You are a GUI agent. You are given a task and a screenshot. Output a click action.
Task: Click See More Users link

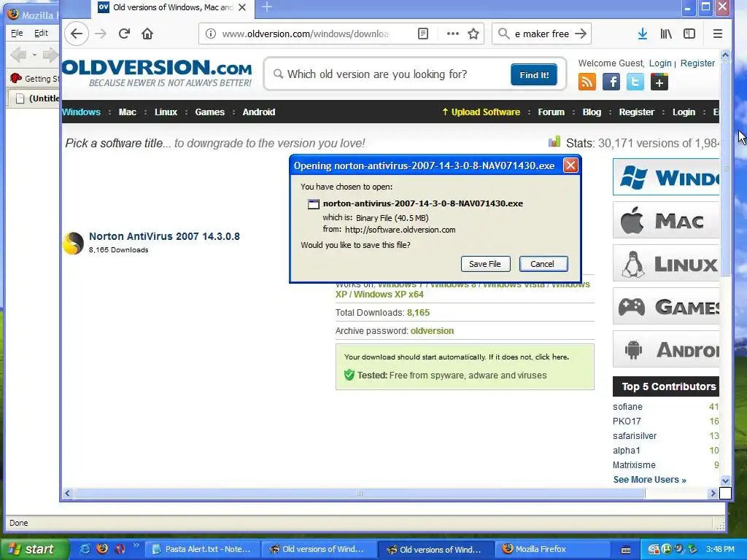pyautogui.click(x=649, y=480)
